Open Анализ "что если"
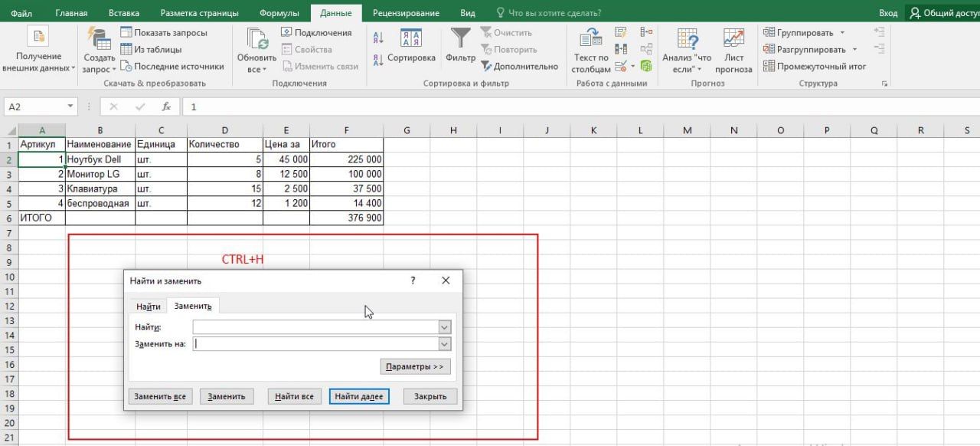980x446 pixels. [x=687, y=51]
